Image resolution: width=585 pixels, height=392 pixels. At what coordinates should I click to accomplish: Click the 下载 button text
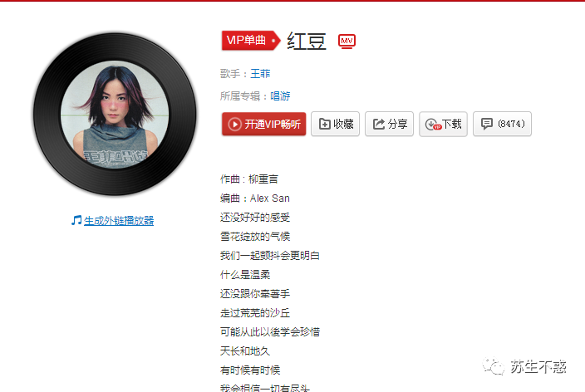pyautogui.click(x=452, y=124)
